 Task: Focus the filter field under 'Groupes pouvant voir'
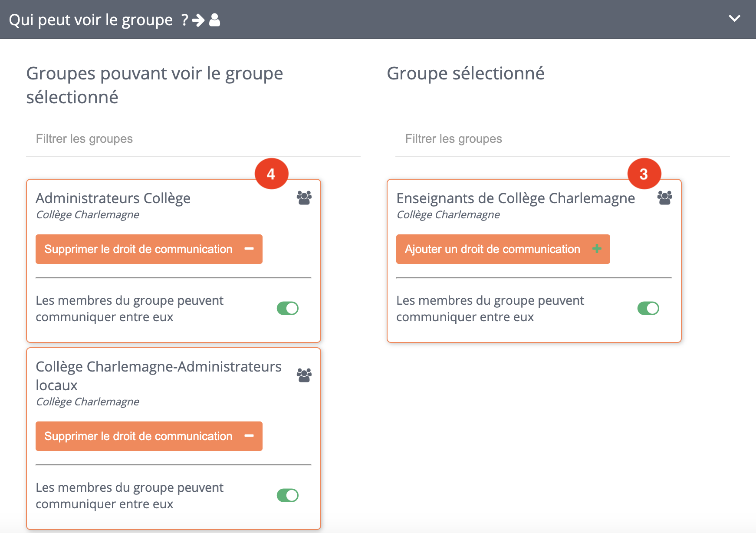click(193, 139)
